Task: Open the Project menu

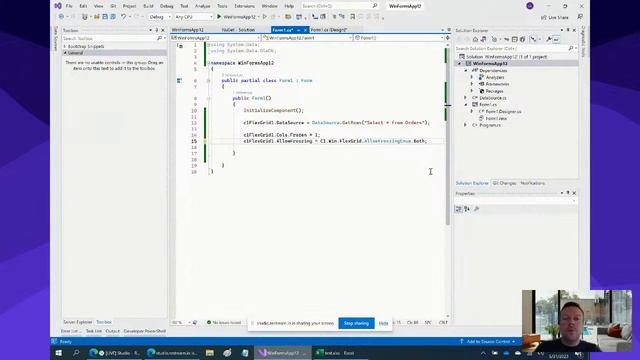Action: [x=129, y=6]
